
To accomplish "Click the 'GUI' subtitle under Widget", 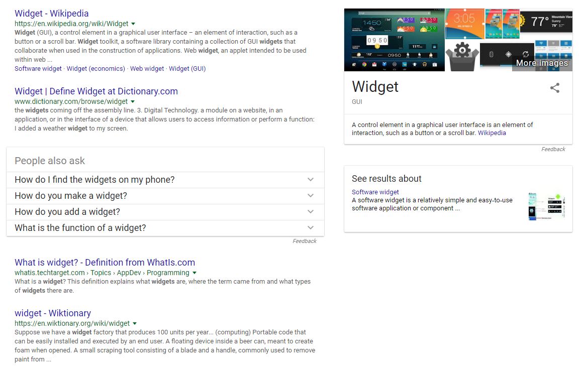I will (357, 102).
